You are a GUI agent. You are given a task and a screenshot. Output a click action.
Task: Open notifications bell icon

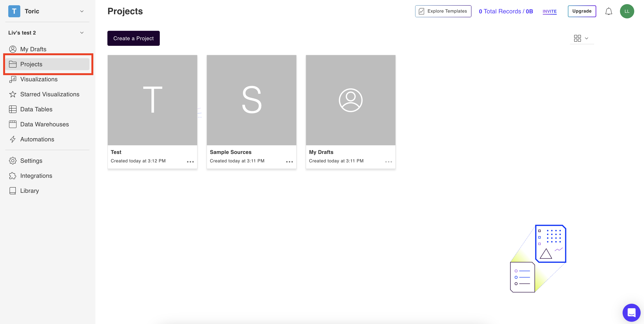609,11
